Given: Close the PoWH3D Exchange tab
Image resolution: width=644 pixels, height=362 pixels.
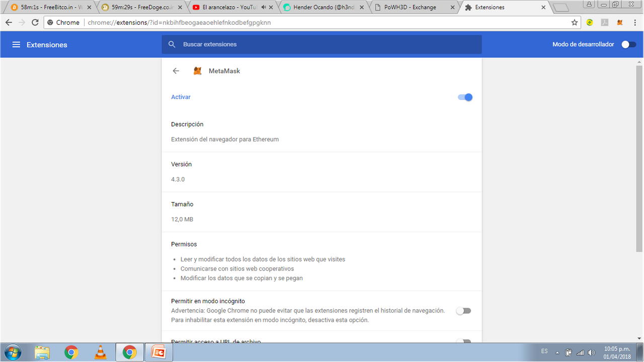Looking at the screenshot, I should pyautogui.click(x=453, y=8).
